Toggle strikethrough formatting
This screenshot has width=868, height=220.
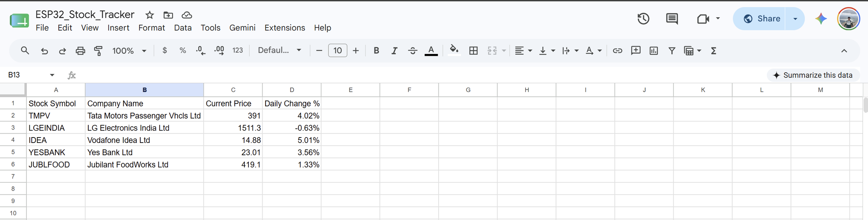(x=413, y=51)
